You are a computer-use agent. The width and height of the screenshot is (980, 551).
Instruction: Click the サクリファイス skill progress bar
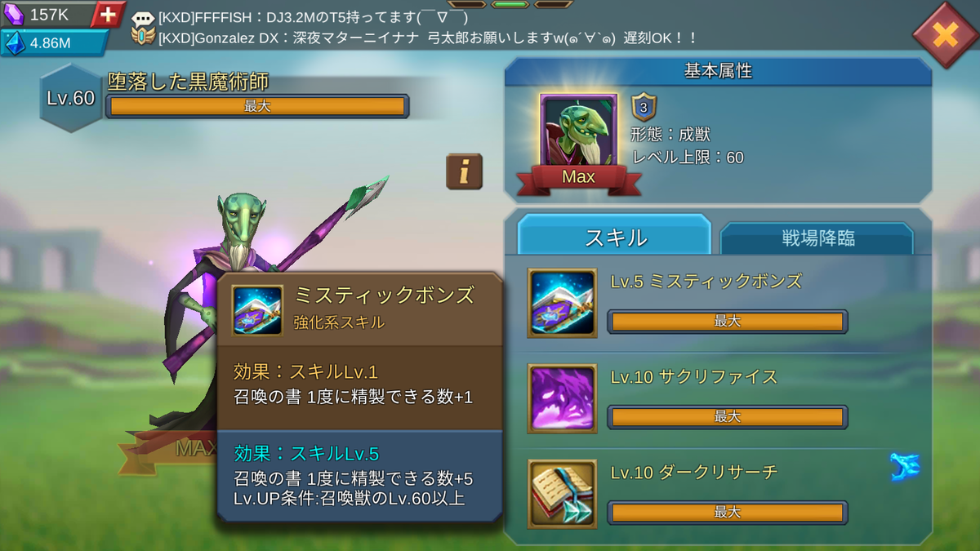click(x=727, y=417)
